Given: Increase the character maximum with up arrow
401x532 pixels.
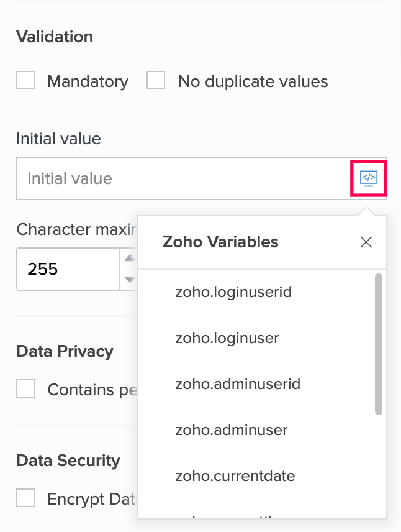Looking at the screenshot, I should point(130,259).
